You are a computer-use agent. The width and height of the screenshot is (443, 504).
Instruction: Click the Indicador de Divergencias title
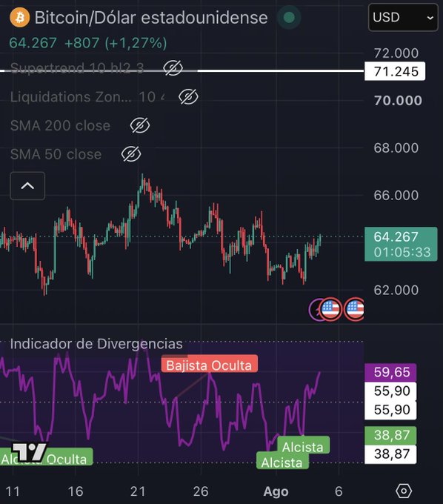(x=96, y=344)
